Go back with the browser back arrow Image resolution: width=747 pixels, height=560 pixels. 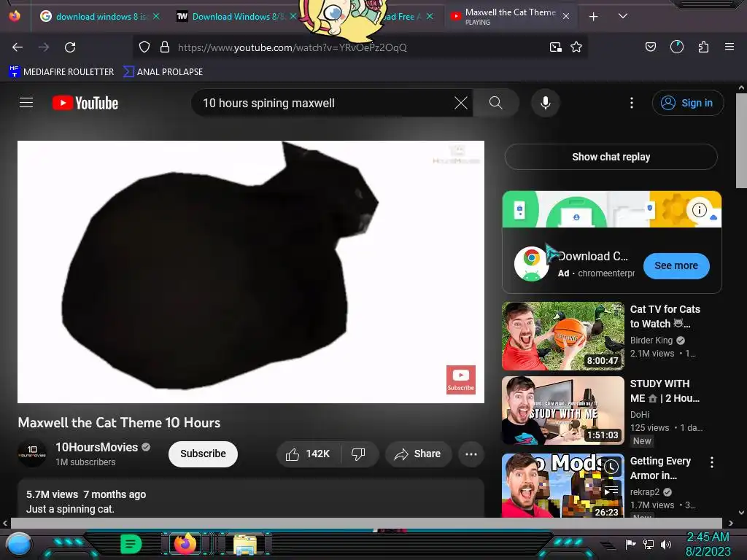(x=18, y=47)
